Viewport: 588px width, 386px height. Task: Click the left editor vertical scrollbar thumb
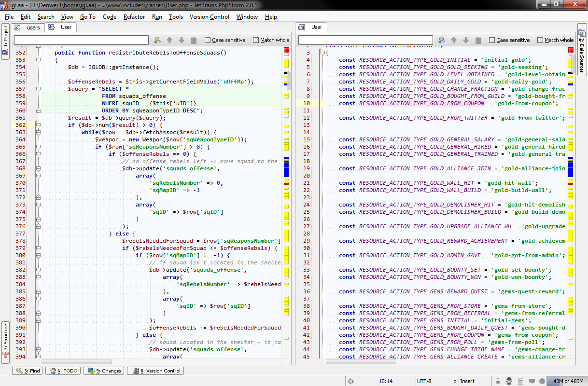coord(289,81)
